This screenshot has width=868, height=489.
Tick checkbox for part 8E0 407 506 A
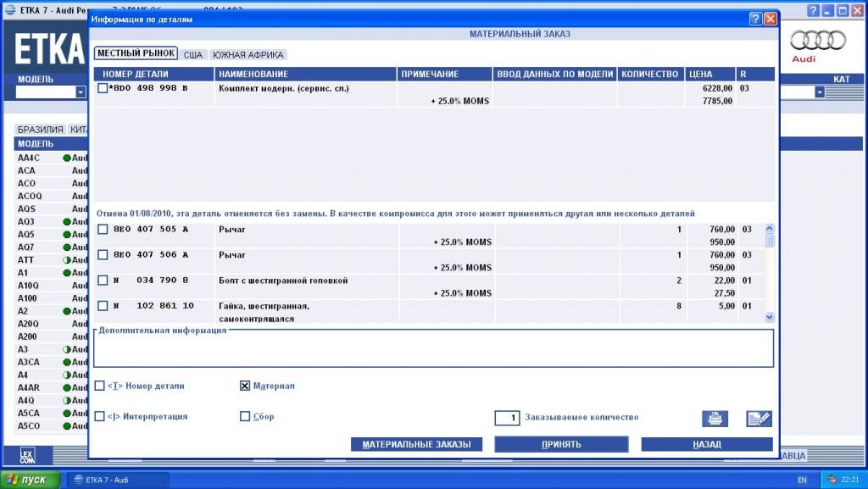(x=103, y=254)
